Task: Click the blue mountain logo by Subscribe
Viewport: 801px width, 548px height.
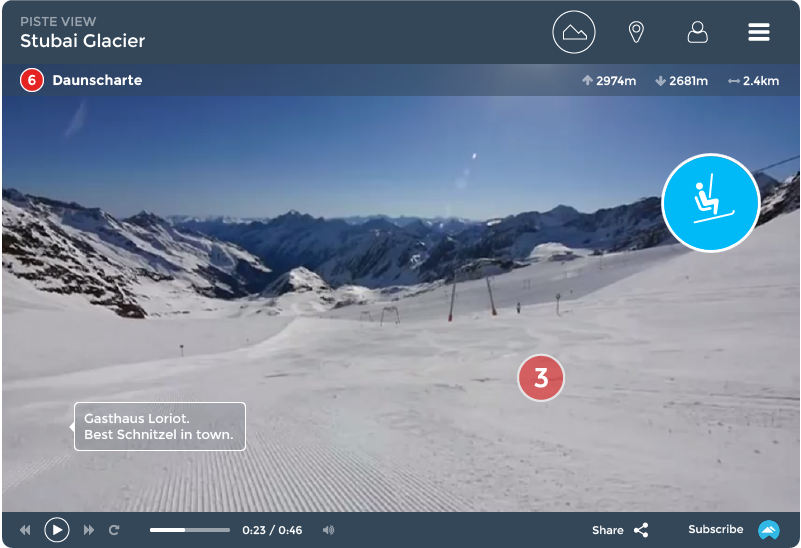Action: click(769, 530)
